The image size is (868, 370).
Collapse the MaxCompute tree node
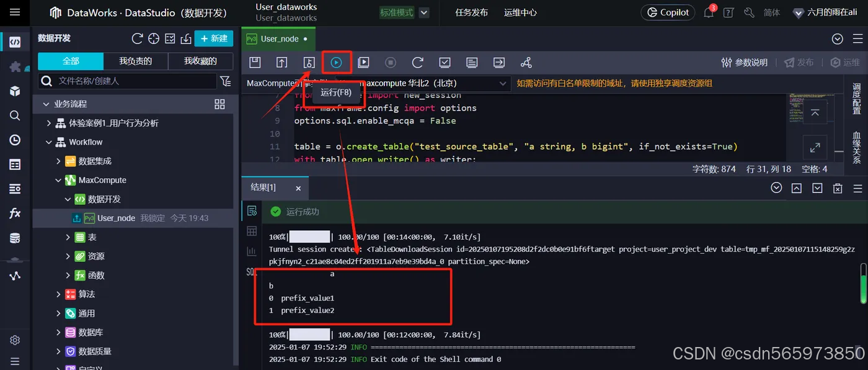59,180
